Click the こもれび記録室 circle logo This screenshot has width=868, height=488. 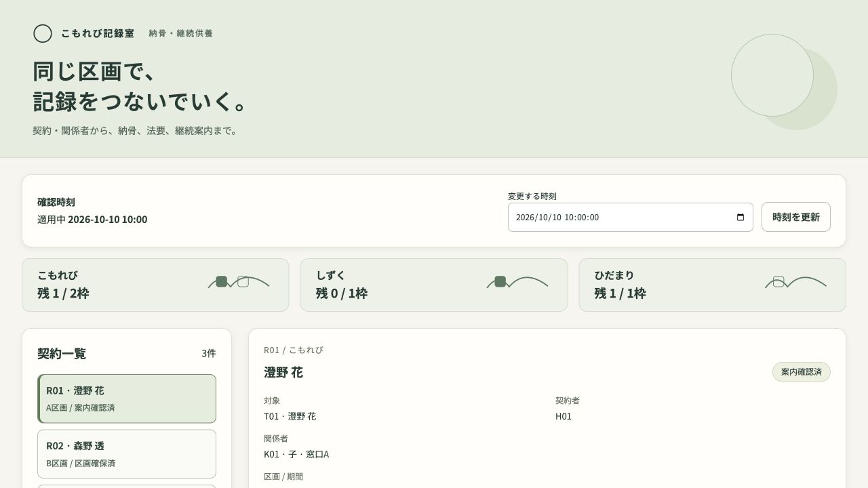(43, 33)
